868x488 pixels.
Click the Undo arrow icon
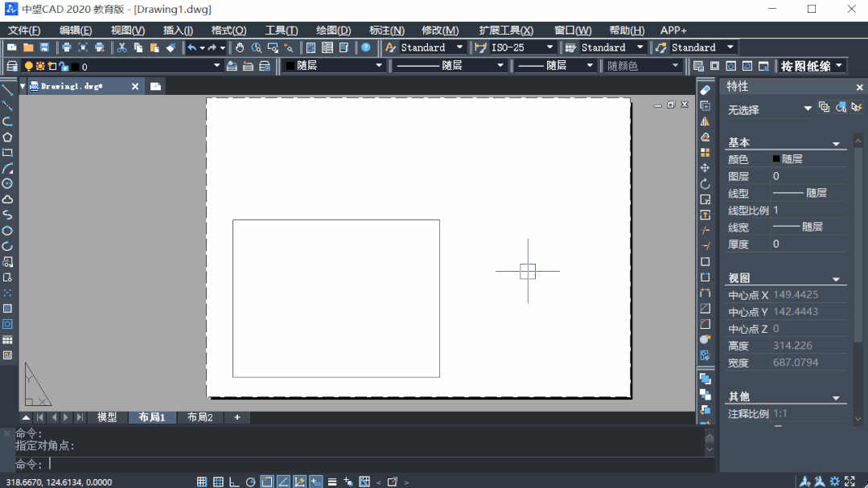pos(191,47)
